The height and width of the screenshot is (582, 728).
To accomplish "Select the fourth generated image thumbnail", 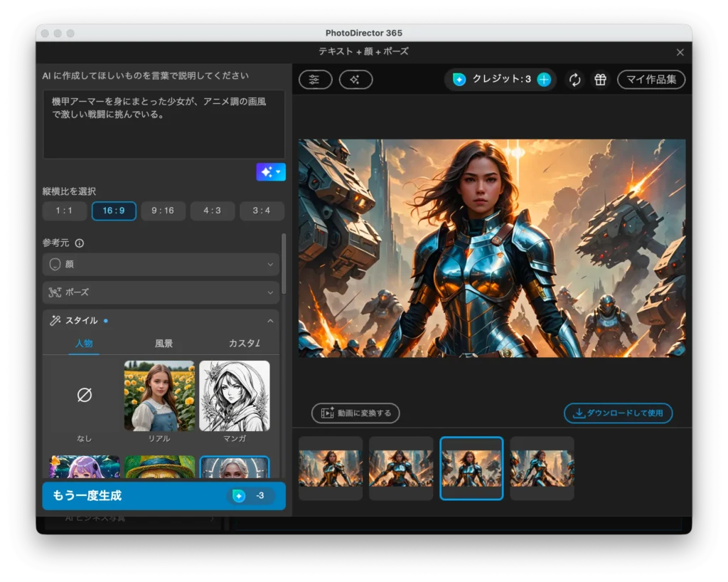I will [x=542, y=468].
